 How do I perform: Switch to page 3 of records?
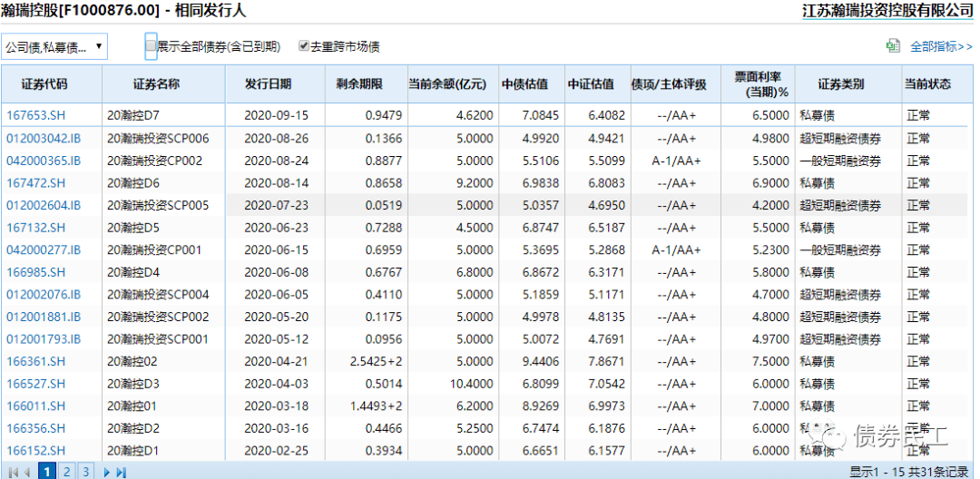click(x=85, y=471)
